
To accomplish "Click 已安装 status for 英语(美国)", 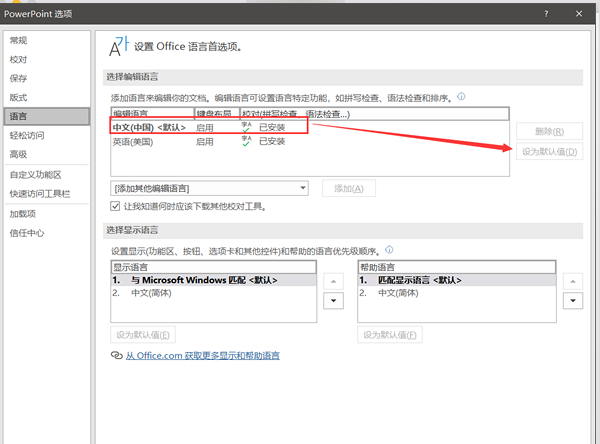I will click(x=272, y=141).
